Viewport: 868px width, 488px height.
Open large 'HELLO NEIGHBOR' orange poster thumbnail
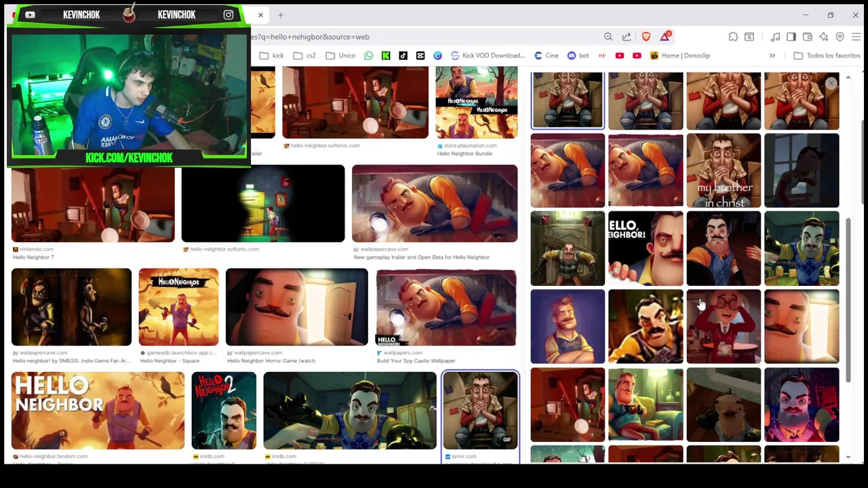click(x=98, y=411)
